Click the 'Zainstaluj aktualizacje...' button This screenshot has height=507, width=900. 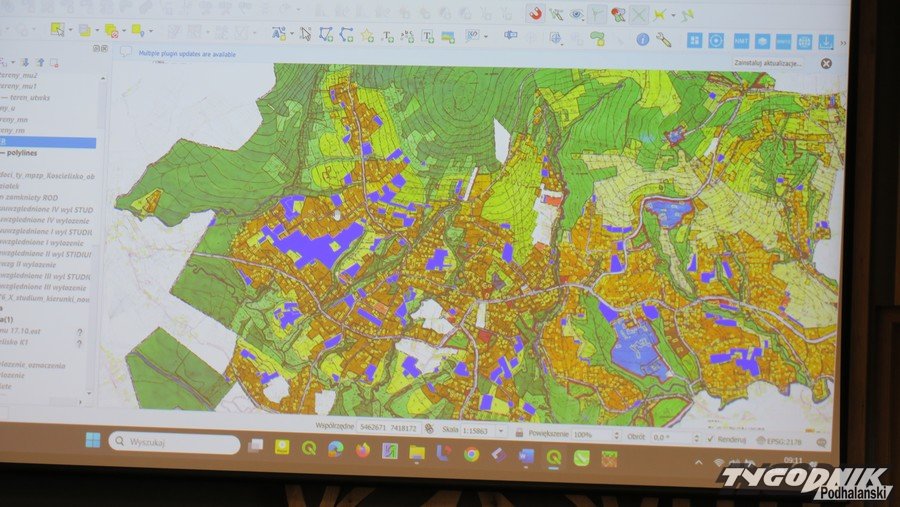(768, 63)
